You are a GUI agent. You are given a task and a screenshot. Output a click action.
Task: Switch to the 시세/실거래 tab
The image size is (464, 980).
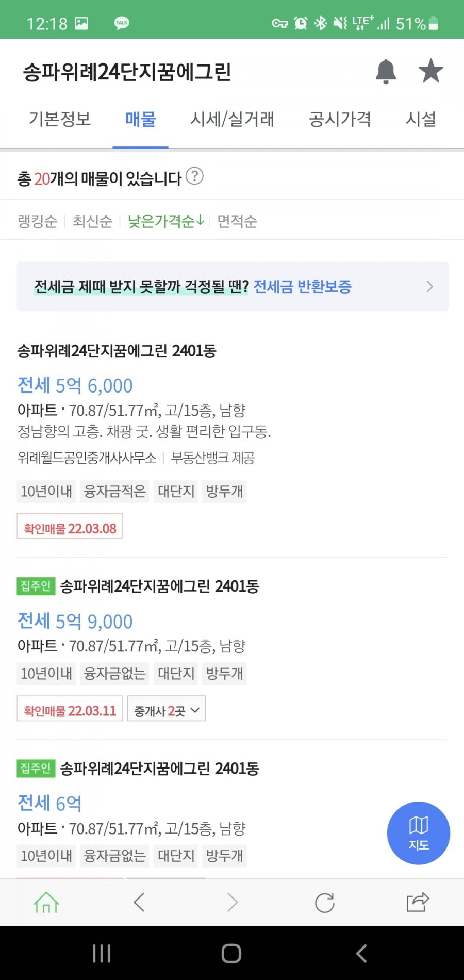(233, 119)
